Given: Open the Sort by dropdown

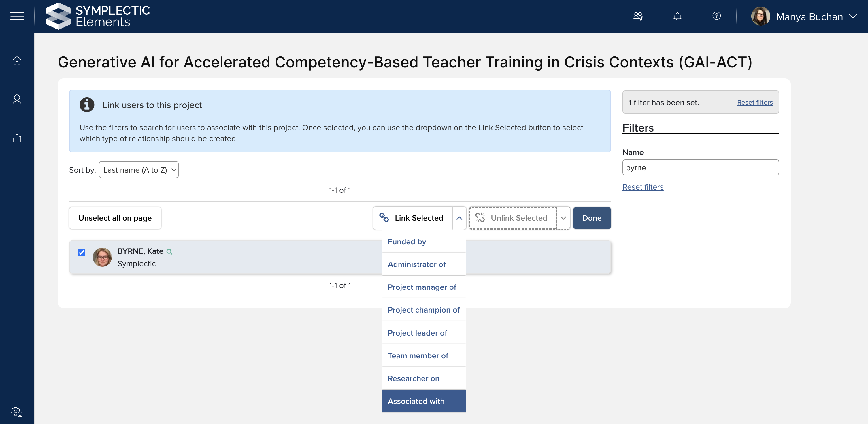Looking at the screenshot, I should pos(139,170).
